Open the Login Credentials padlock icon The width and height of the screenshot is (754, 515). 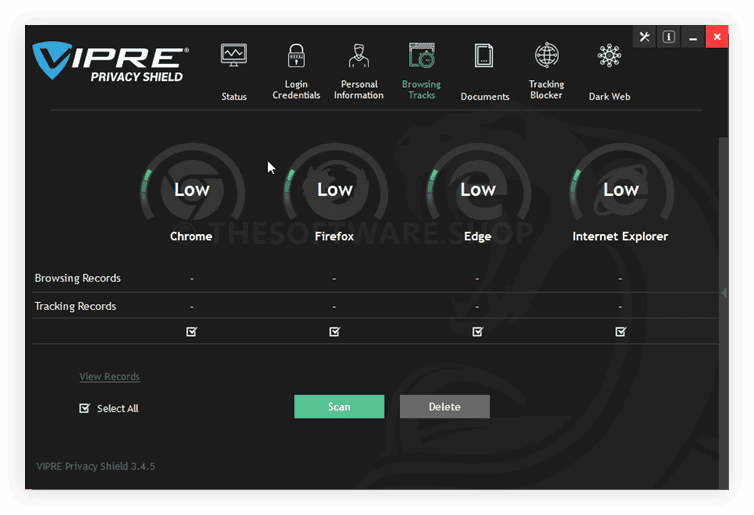pyautogui.click(x=296, y=55)
